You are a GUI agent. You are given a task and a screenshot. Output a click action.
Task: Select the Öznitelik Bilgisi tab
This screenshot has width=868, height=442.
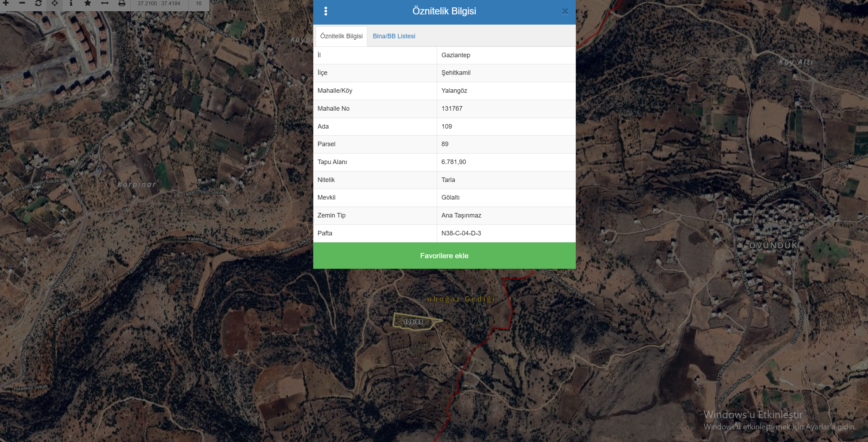[341, 36]
